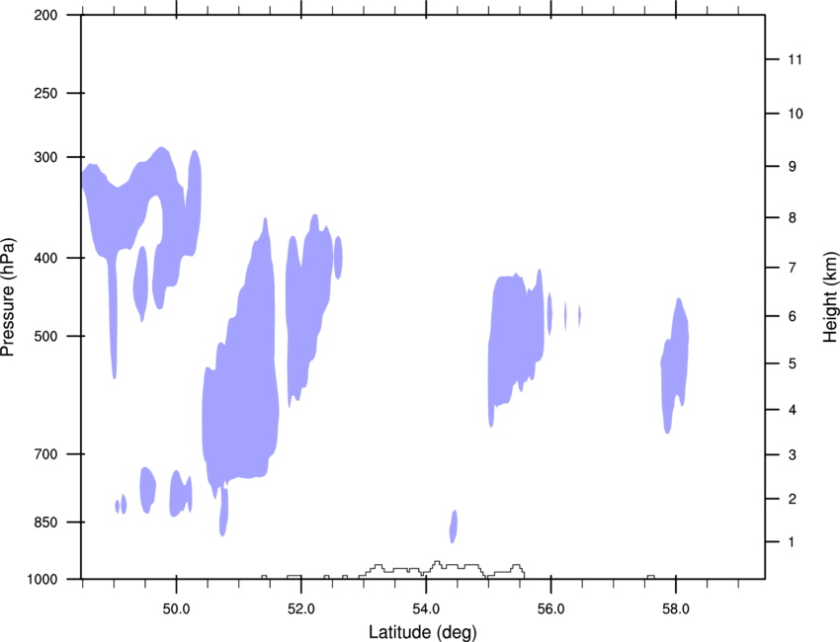
Task: Click the 'Latitude (deg)' axis title
Action: coord(422,632)
